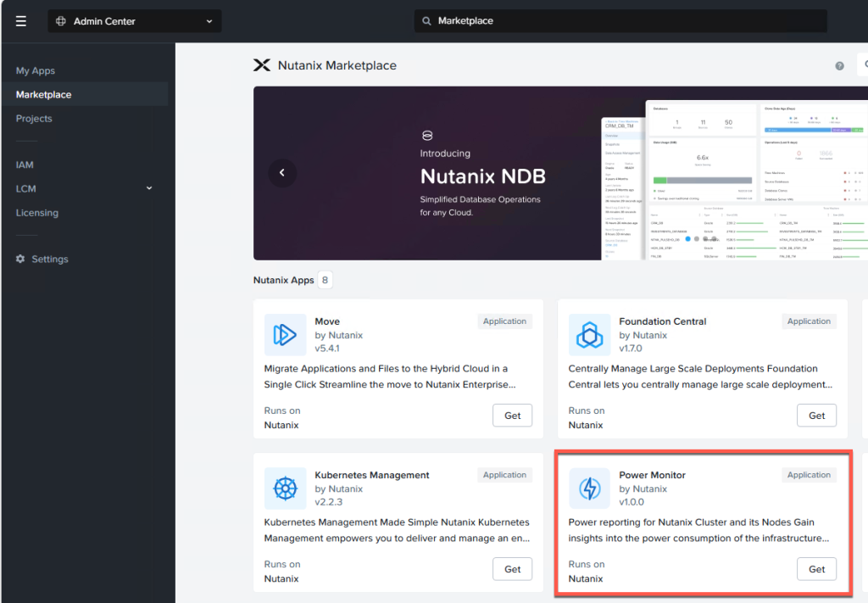This screenshot has width=868, height=603.
Task: Open Licensing in the sidebar
Action: [x=37, y=213]
